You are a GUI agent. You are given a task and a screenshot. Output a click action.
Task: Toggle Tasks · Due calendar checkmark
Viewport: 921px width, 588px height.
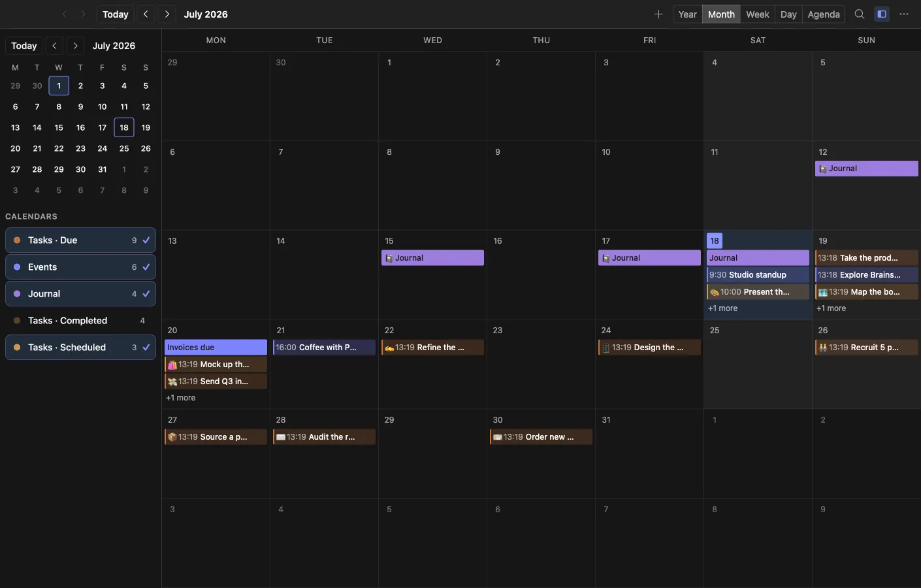[146, 240]
